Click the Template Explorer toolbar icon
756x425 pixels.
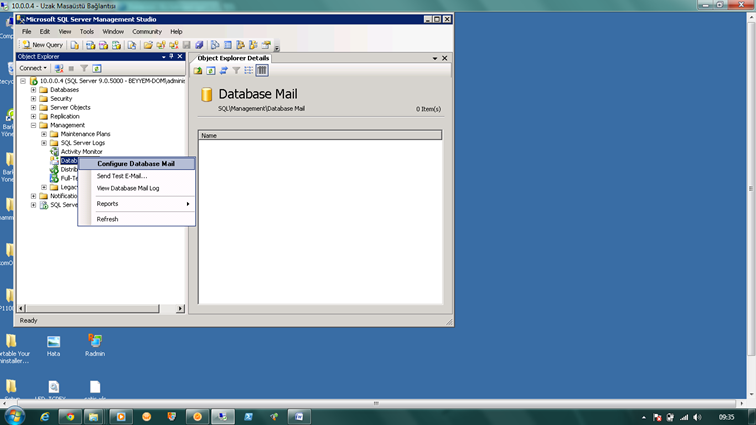click(253, 45)
